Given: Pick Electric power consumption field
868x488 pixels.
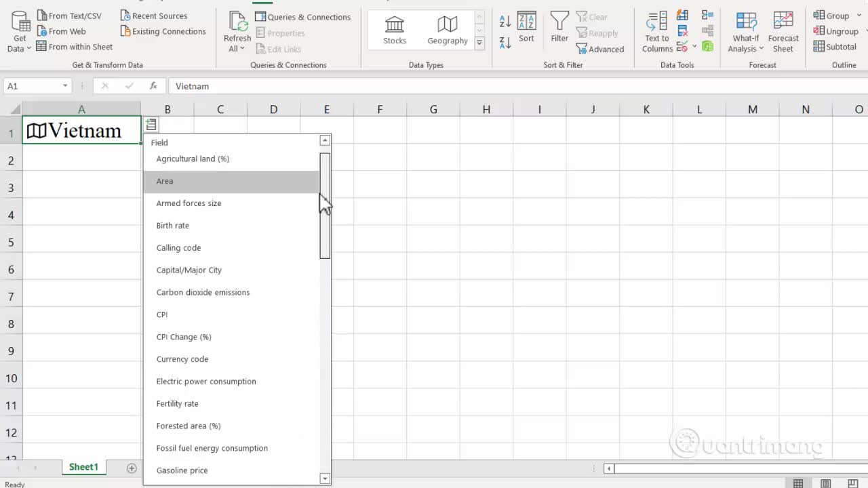Looking at the screenshot, I should click(x=231, y=382).
